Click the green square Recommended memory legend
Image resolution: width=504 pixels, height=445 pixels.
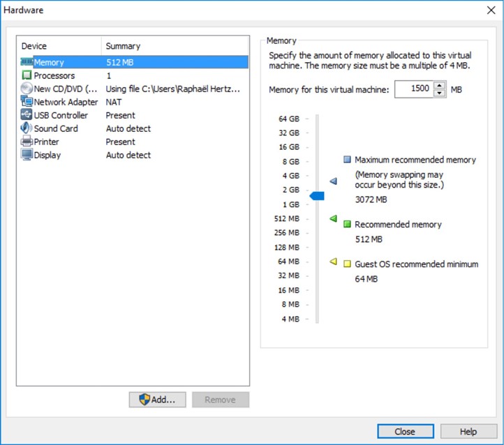[347, 224]
